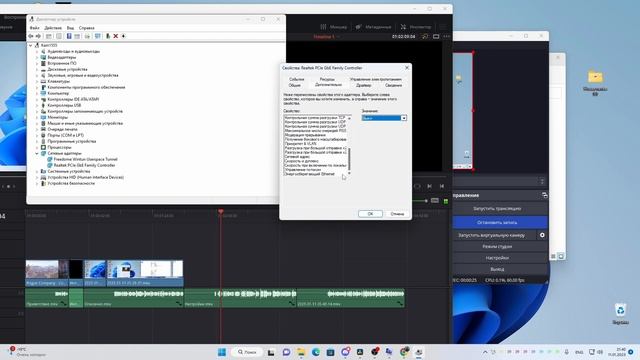
Task: Click the microphone icon in the system tray
Action: tap(567, 352)
